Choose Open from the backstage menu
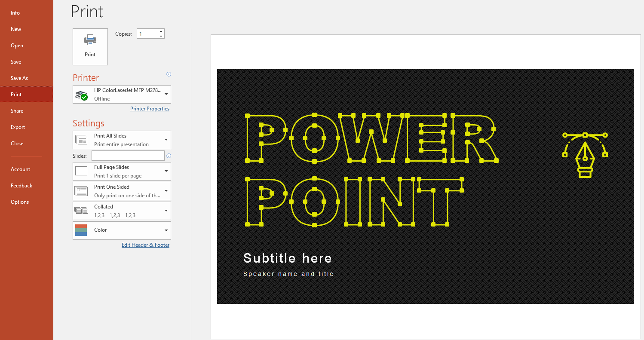644x340 pixels. pyautogui.click(x=27, y=46)
